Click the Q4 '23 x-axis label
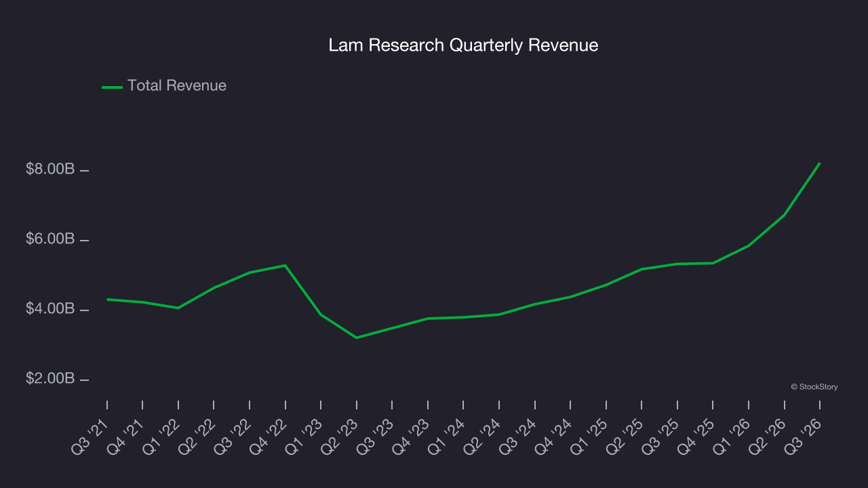Viewport: 868px width, 488px height. pyautogui.click(x=412, y=436)
